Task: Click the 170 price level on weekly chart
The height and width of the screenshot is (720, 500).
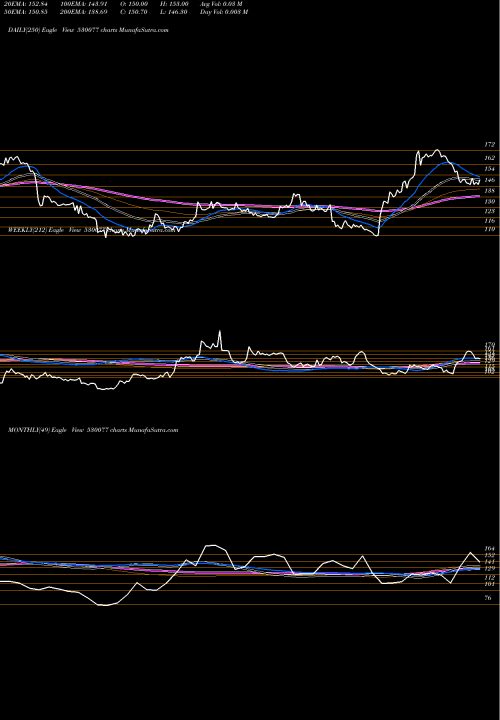Action: (x=489, y=344)
